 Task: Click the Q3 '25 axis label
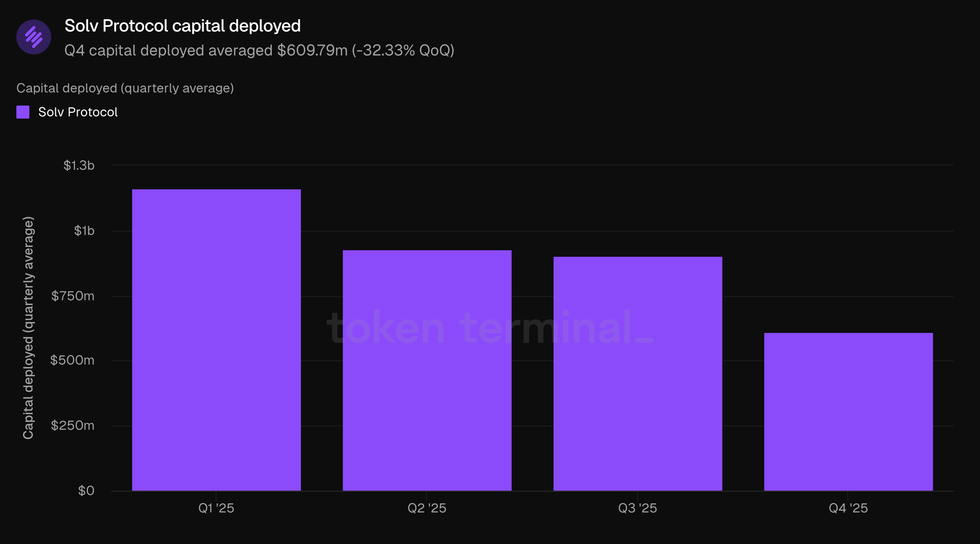pyautogui.click(x=638, y=508)
